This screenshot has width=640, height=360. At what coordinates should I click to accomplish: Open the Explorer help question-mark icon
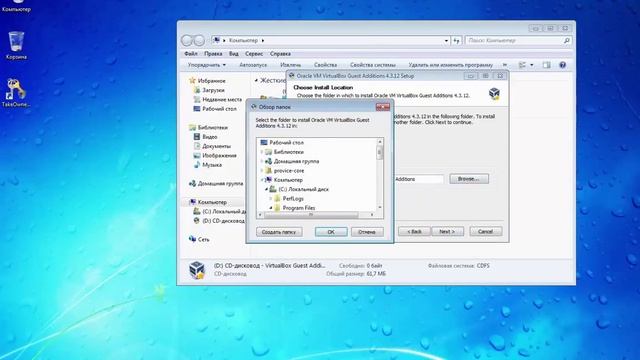pos(562,65)
